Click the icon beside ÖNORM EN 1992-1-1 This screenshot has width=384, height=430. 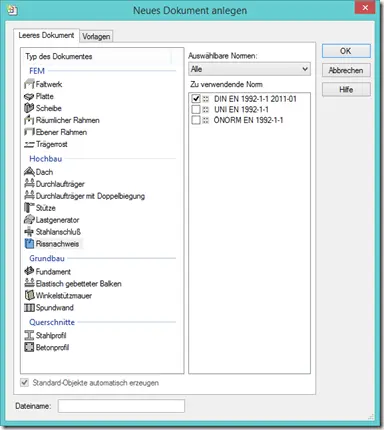tap(206, 120)
